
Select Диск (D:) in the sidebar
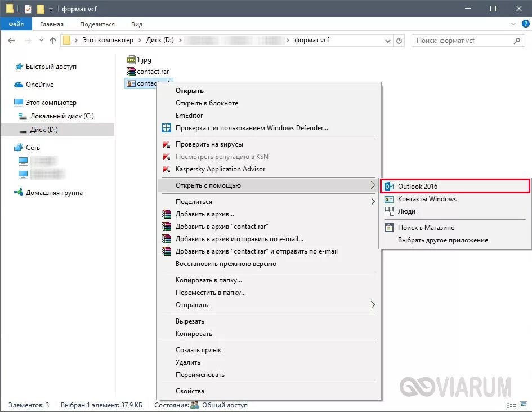click(x=57, y=130)
